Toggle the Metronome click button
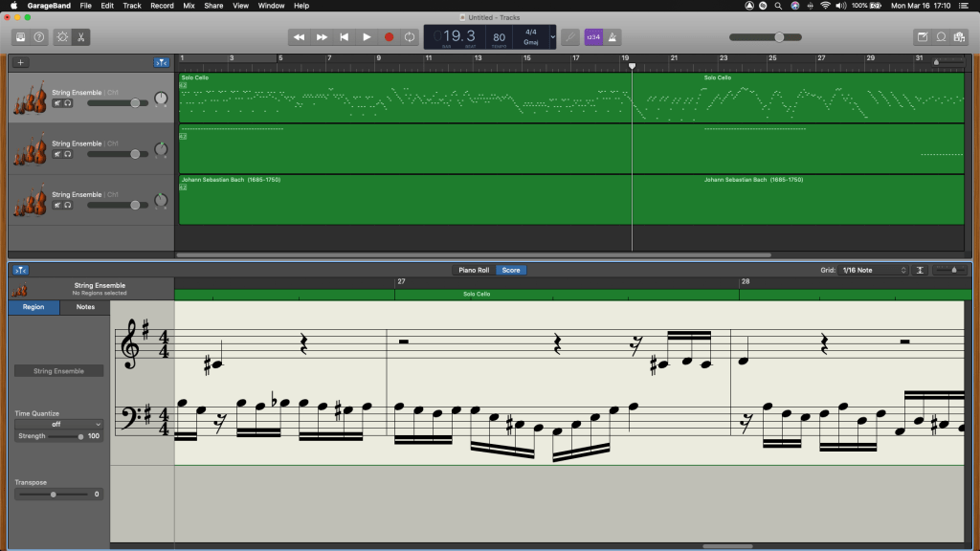Image resolution: width=980 pixels, height=551 pixels. click(x=612, y=37)
